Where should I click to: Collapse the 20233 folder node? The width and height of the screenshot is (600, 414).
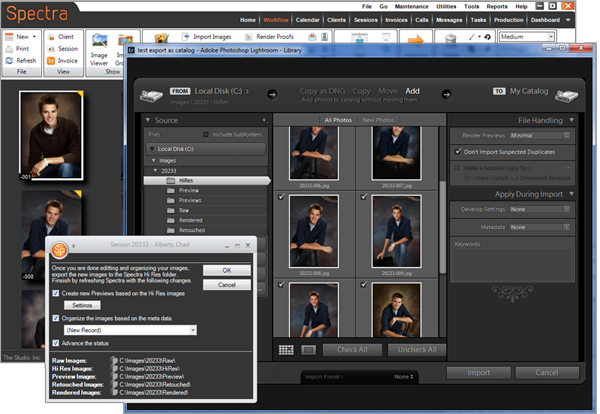point(155,171)
